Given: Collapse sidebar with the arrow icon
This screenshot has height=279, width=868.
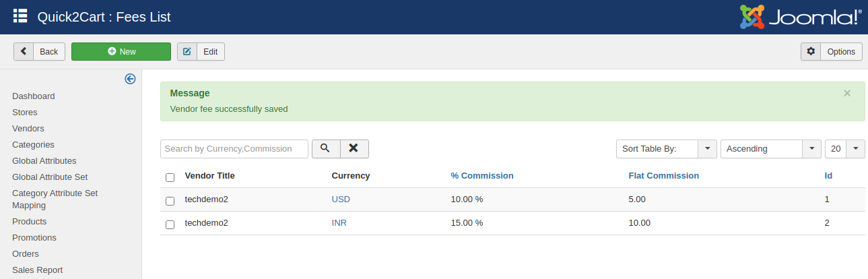Looking at the screenshot, I should point(130,79).
